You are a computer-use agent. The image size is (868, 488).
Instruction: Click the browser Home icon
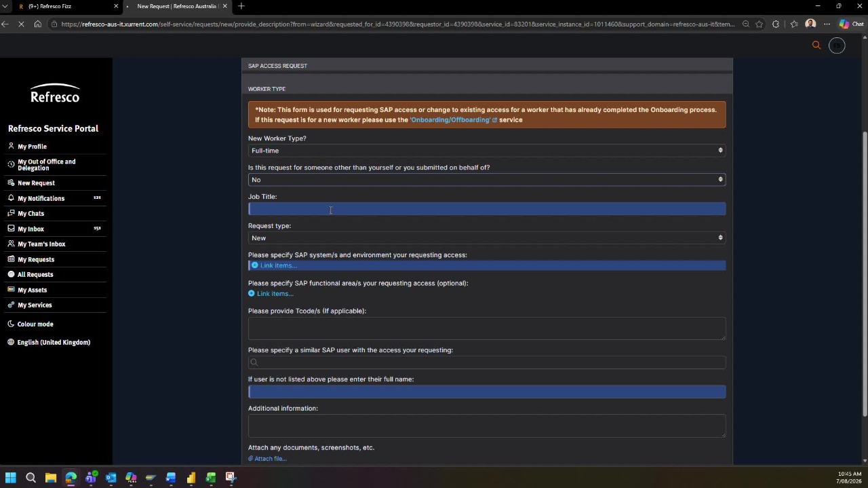pyautogui.click(x=38, y=24)
